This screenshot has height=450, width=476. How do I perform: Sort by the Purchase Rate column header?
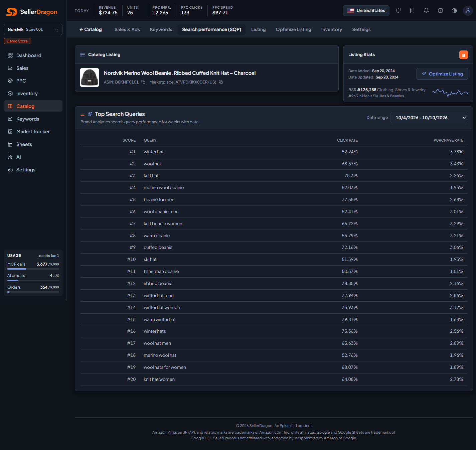pos(448,140)
